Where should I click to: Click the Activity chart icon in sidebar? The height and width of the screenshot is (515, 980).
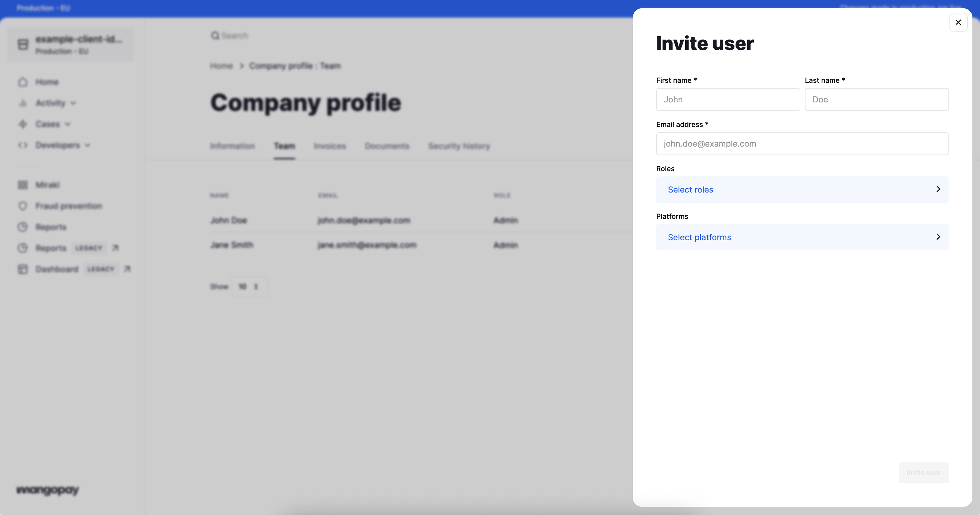pyautogui.click(x=23, y=103)
